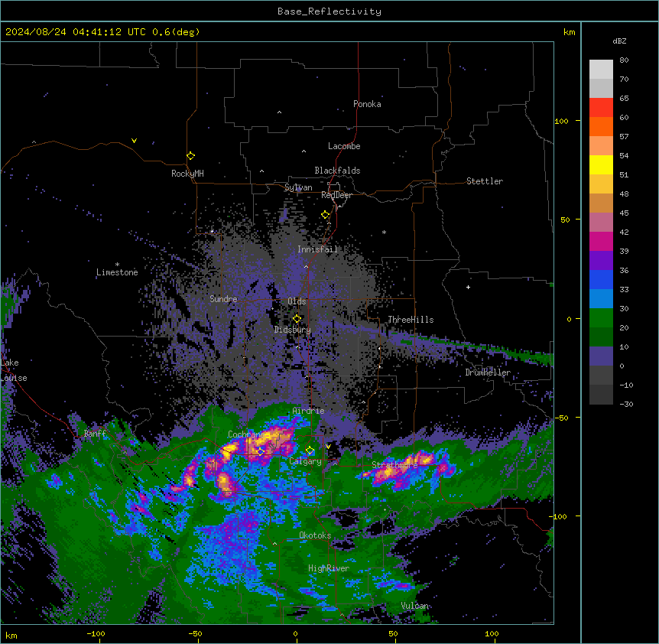Click the yellow V marker east of Calgary

coord(328,447)
